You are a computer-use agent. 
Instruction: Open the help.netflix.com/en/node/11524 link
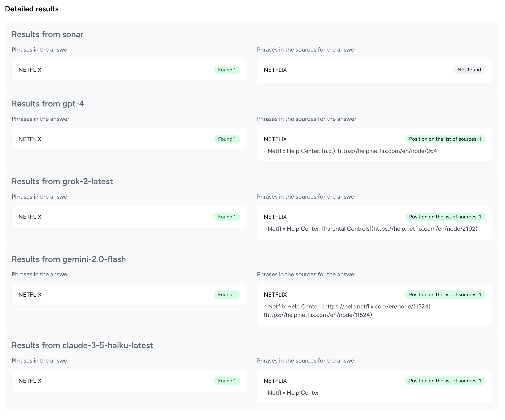point(376,307)
